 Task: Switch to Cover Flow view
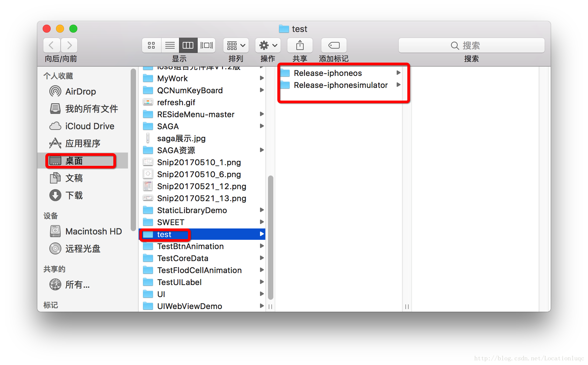[x=206, y=45]
